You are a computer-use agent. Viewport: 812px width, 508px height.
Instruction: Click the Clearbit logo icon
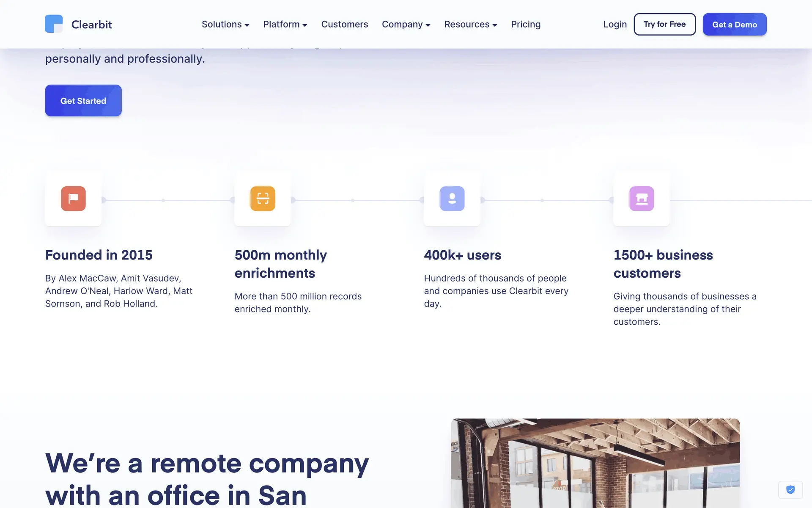pyautogui.click(x=54, y=24)
